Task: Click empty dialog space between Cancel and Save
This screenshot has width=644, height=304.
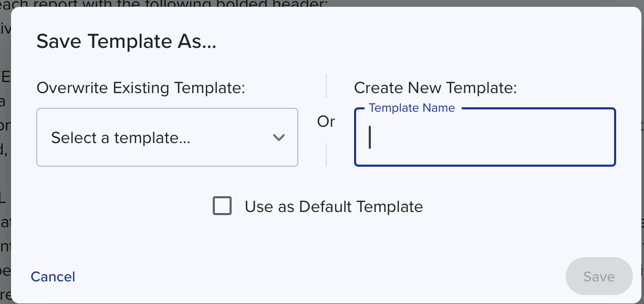Action: (315, 277)
